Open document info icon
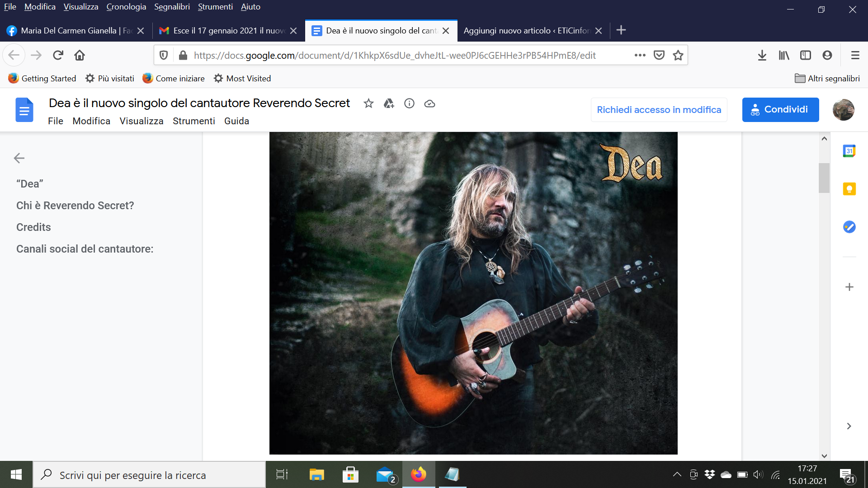Image resolution: width=868 pixels, height=488 pixels. 409,103
